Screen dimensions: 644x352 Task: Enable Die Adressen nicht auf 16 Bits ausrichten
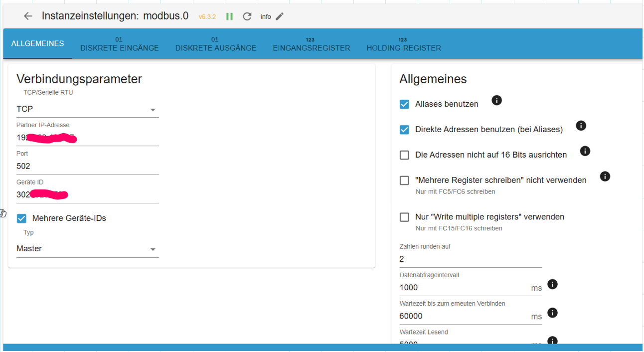pos(405,155)
